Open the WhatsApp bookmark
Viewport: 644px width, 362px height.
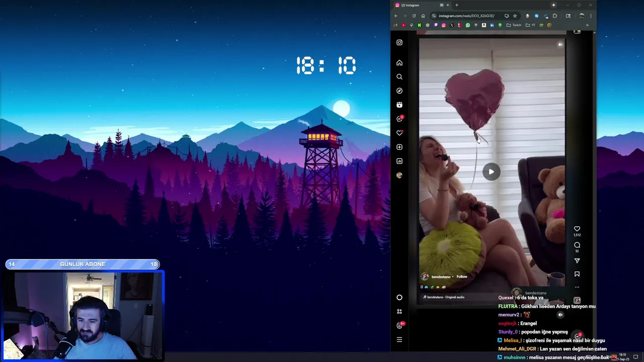point(468,25)
